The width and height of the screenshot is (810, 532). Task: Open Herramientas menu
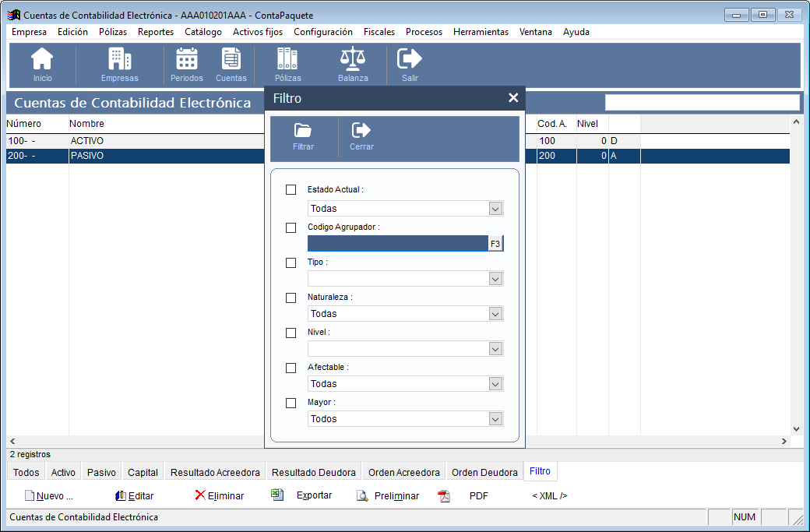[x=481, y=32]
